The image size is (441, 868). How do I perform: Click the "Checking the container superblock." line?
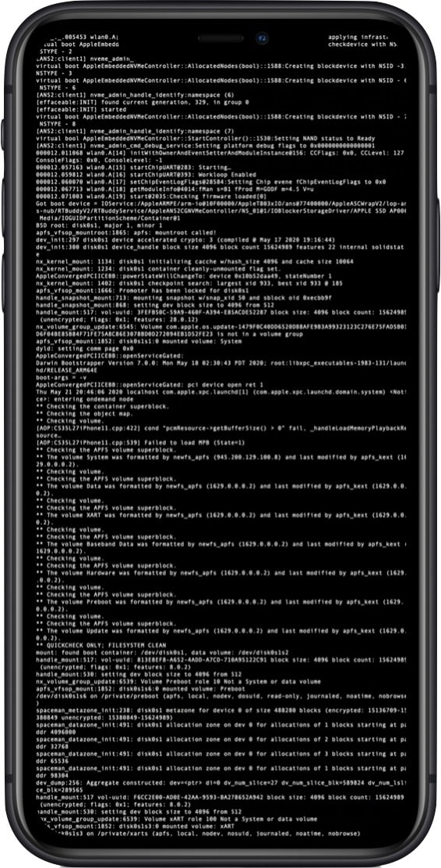[93, 406]
